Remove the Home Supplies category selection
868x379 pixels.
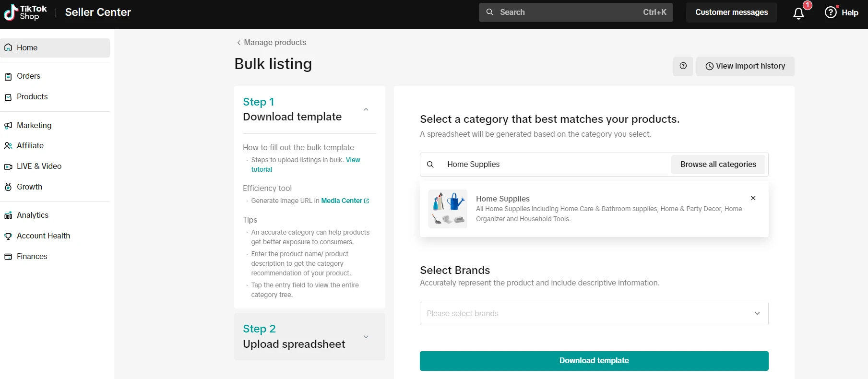pos(753,198)
